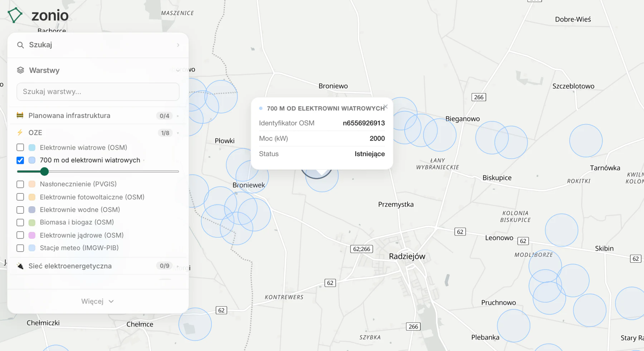Close the wind plant info popup
This screenshot has width=644, height=351.
click(x=385, y=107)
